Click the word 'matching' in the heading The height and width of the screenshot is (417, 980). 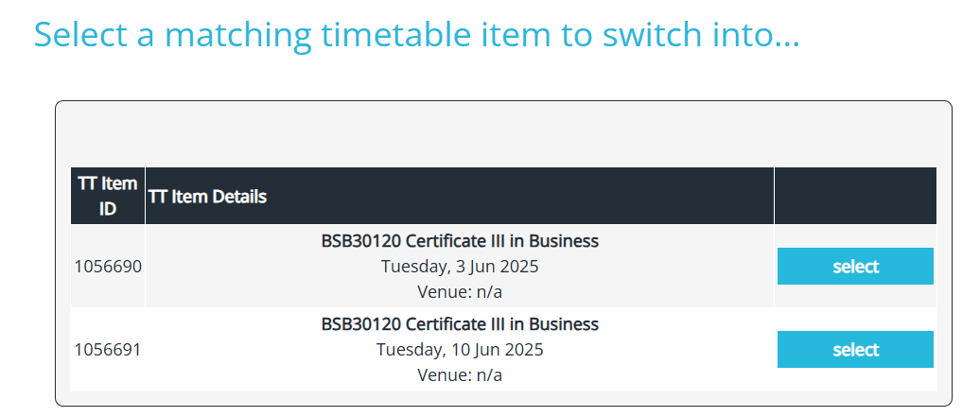(238, 36)
